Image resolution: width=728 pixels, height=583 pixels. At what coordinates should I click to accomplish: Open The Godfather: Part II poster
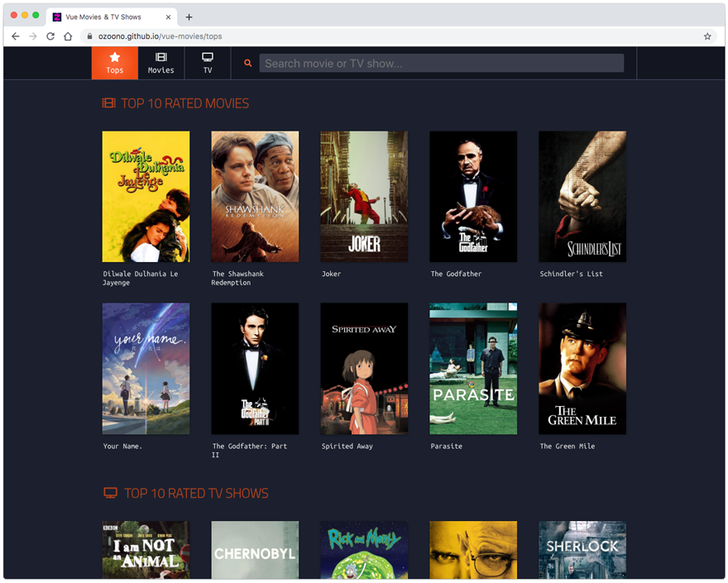click(x=255, y=369)
